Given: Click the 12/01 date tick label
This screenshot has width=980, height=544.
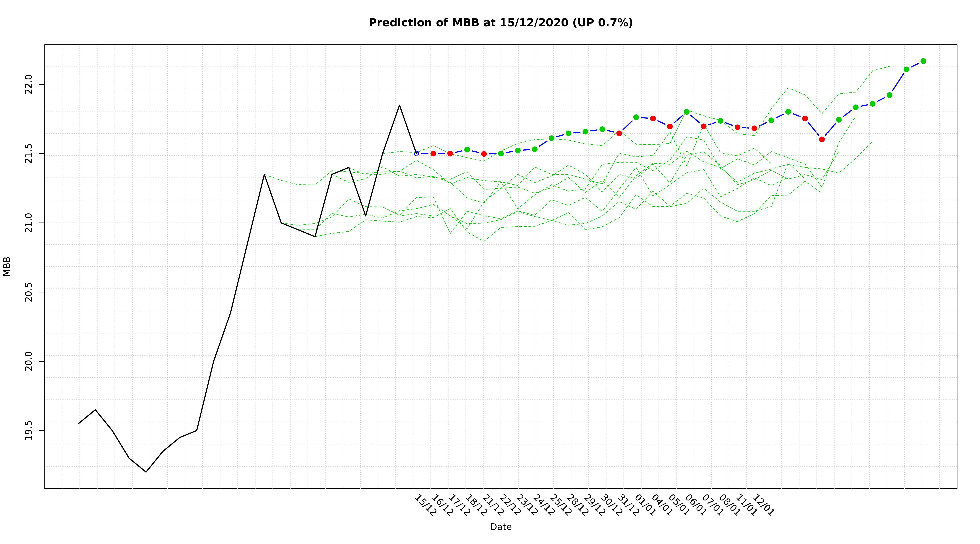Looking at the screenshot, I should (763, 505).
